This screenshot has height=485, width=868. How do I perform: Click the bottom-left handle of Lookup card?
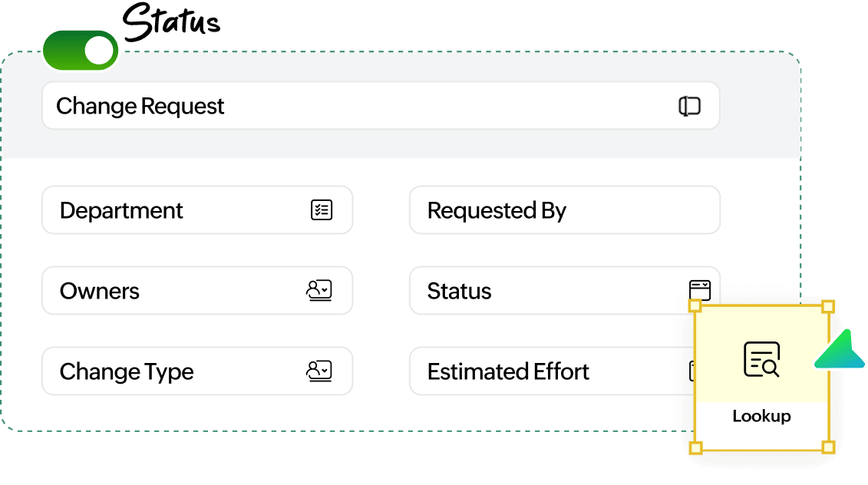pyautogui.click(x=695, y=447)
